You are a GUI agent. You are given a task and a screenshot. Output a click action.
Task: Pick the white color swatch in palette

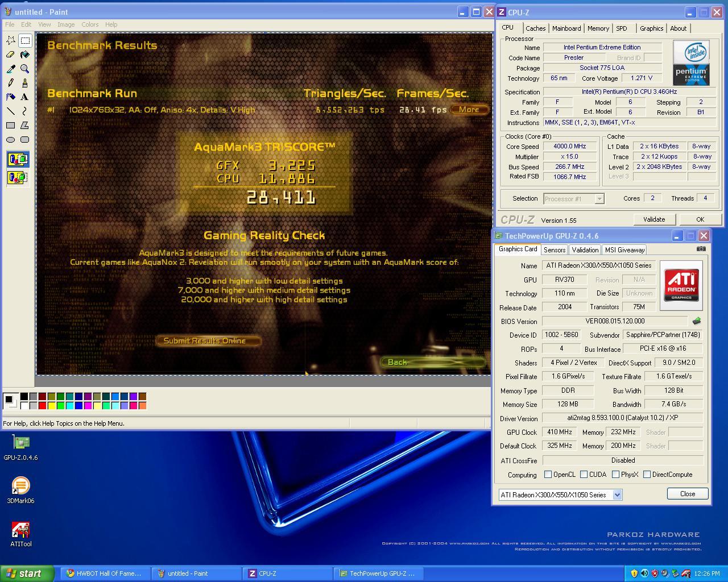(x=24, y=405)
